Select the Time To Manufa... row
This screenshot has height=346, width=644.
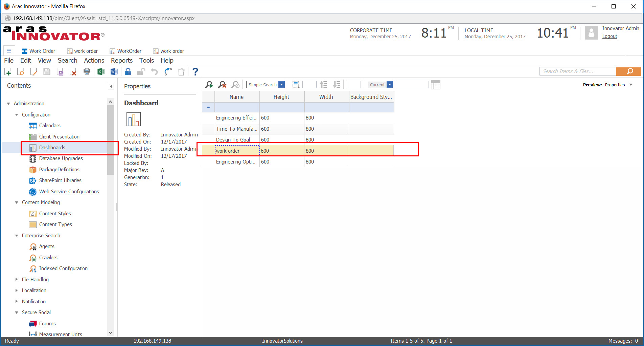pyautogui.click(x=298, y=129)
